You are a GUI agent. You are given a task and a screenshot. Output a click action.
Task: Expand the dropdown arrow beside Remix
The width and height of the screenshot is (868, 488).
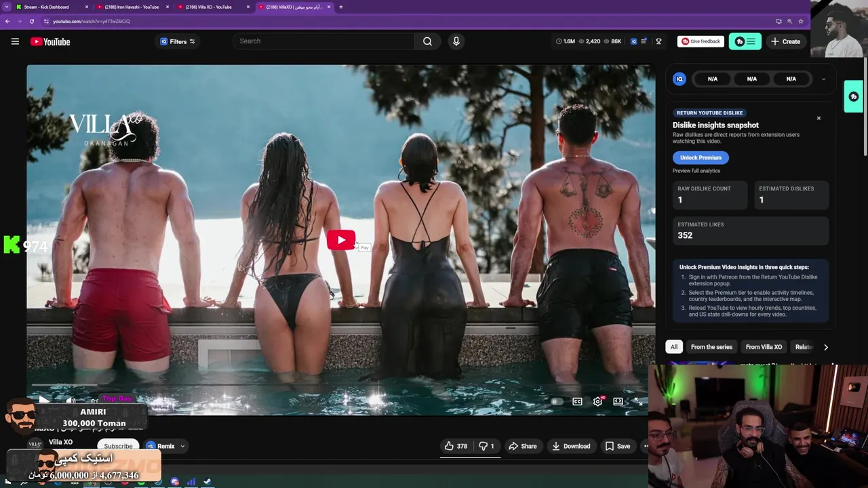(182, 446)
